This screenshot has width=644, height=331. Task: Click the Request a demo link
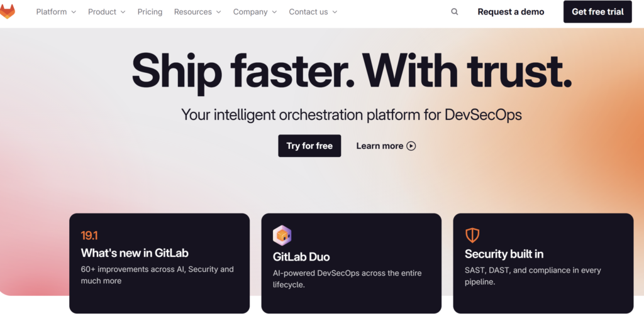511,12
